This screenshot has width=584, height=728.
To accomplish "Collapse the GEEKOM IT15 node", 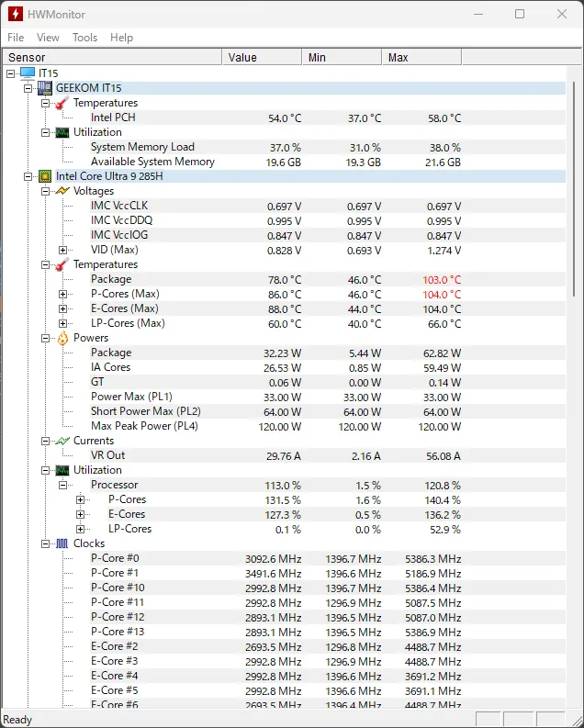I will 28,88.
